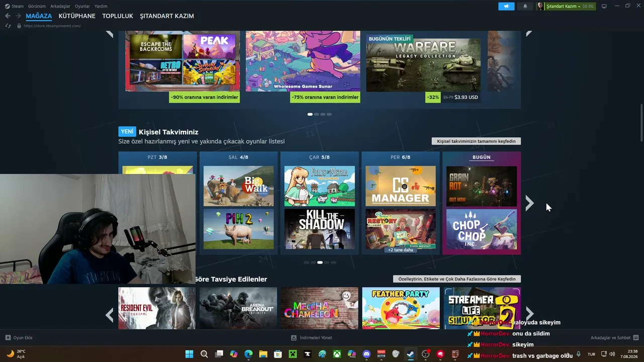Viewport: 644px width, 362px height.
Task: Open the Windows Start menu
Action: 189,354
